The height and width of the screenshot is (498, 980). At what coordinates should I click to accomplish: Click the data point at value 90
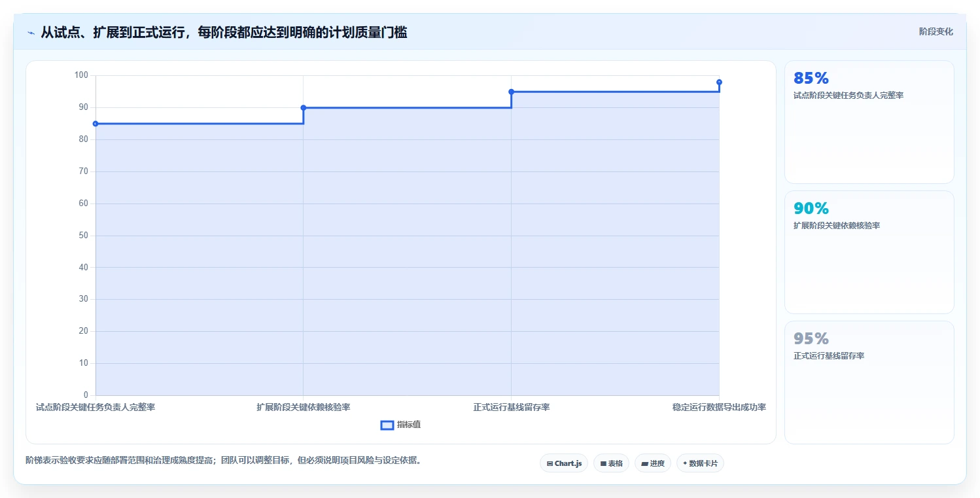pyautogui.click(x=304, y=107)
